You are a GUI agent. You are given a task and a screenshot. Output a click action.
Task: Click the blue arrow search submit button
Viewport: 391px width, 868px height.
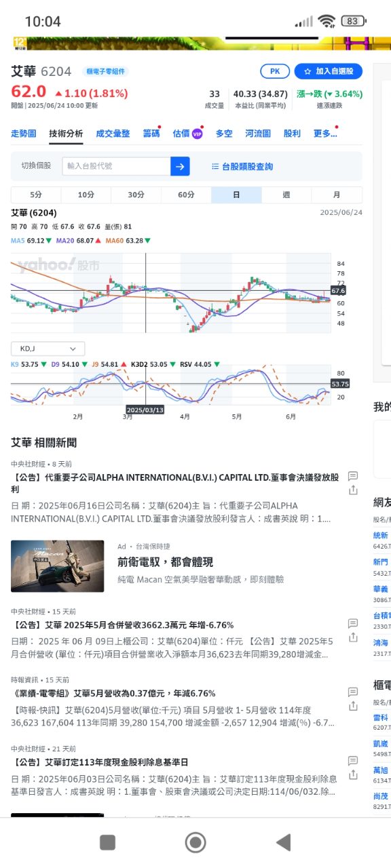coord(180,166)
